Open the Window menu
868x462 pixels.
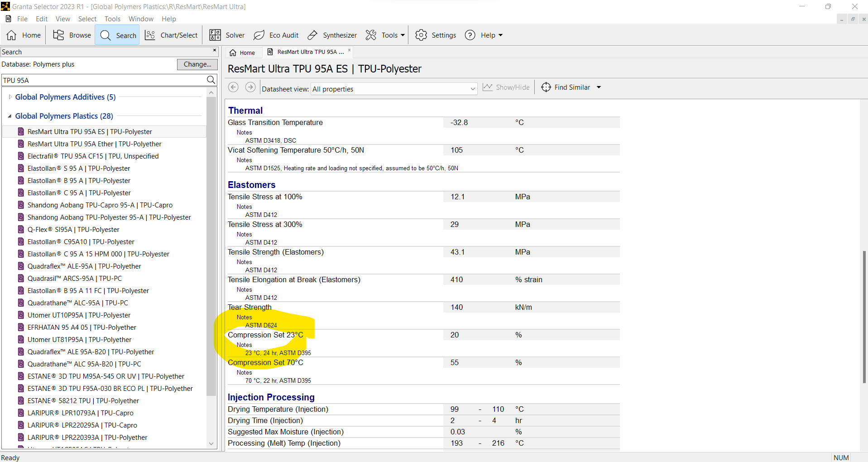pos(141,19)
